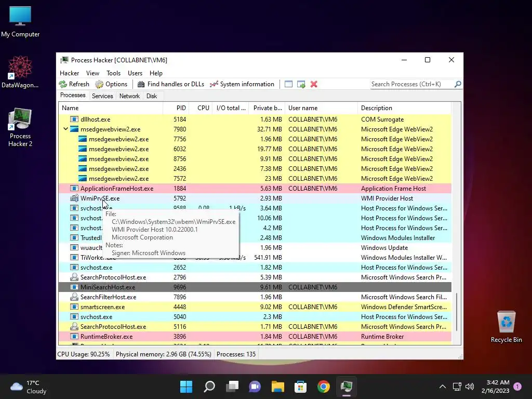Open the Recycle Bin desktop icon
This screenshot has width=532, height=399.
506,327
